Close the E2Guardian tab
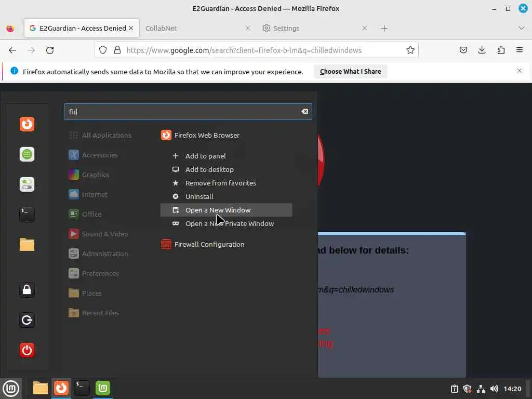 [131, 28]
